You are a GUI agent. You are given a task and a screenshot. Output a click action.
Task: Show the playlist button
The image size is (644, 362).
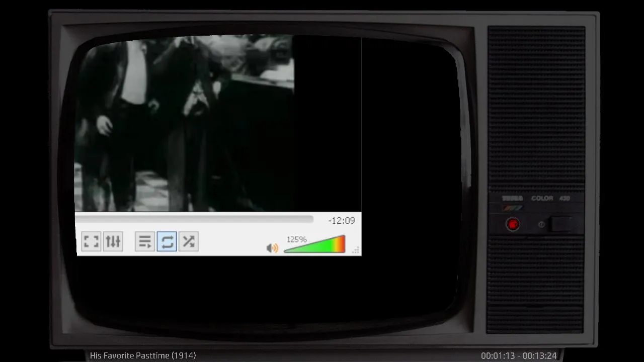point(145,241)
